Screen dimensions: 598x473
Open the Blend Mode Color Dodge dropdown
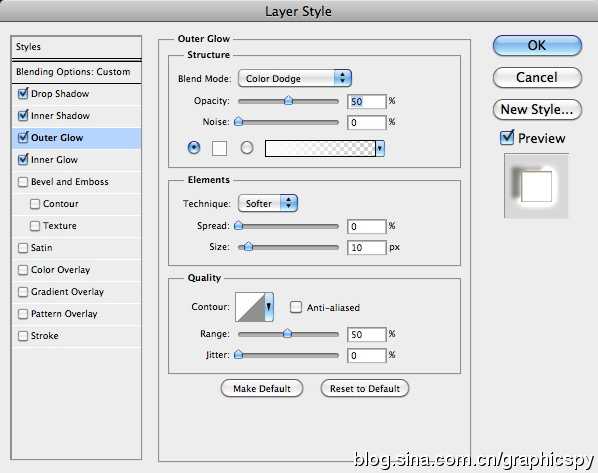tap(294, 78)
